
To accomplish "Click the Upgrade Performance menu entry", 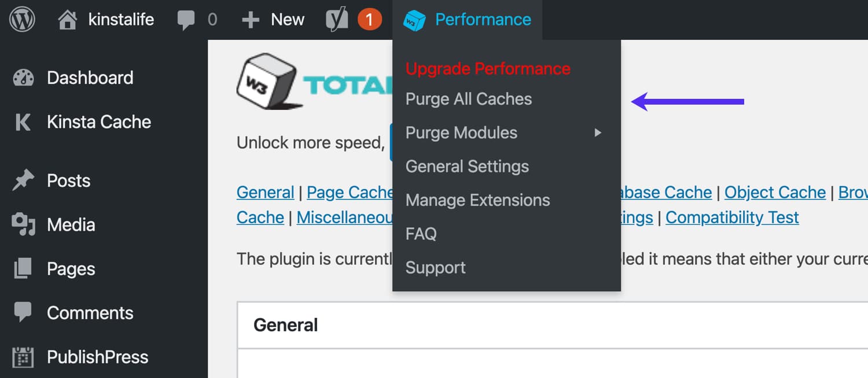I will [x=488, y=68].
